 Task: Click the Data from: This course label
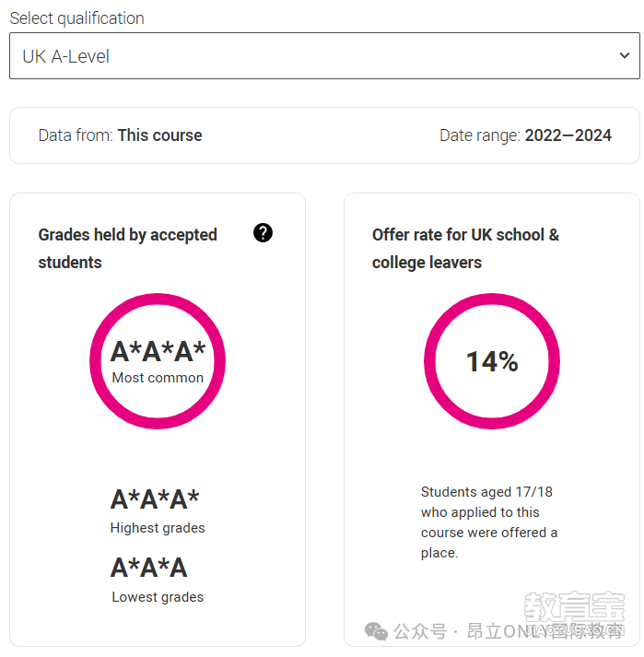coord(121,135)
